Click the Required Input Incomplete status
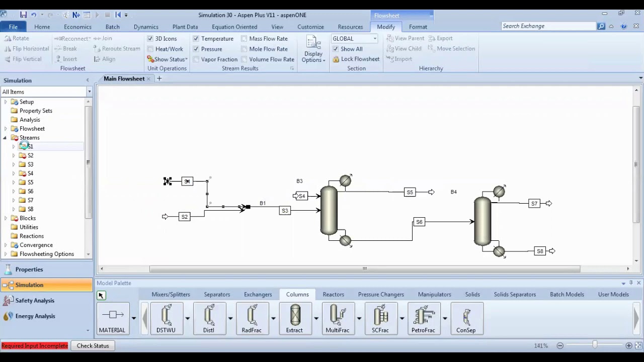Viewport: 644px width, 362px height. (x=34, y=346)
